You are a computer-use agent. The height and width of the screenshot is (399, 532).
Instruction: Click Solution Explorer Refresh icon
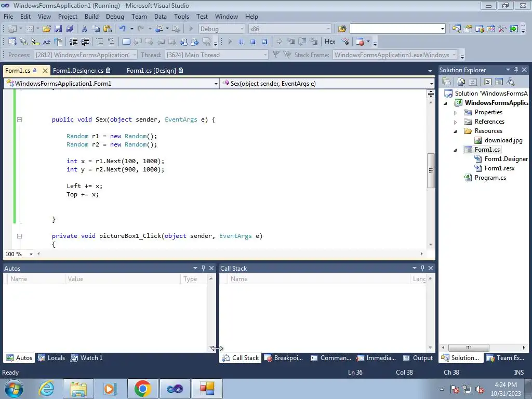(x=473, y=82)
